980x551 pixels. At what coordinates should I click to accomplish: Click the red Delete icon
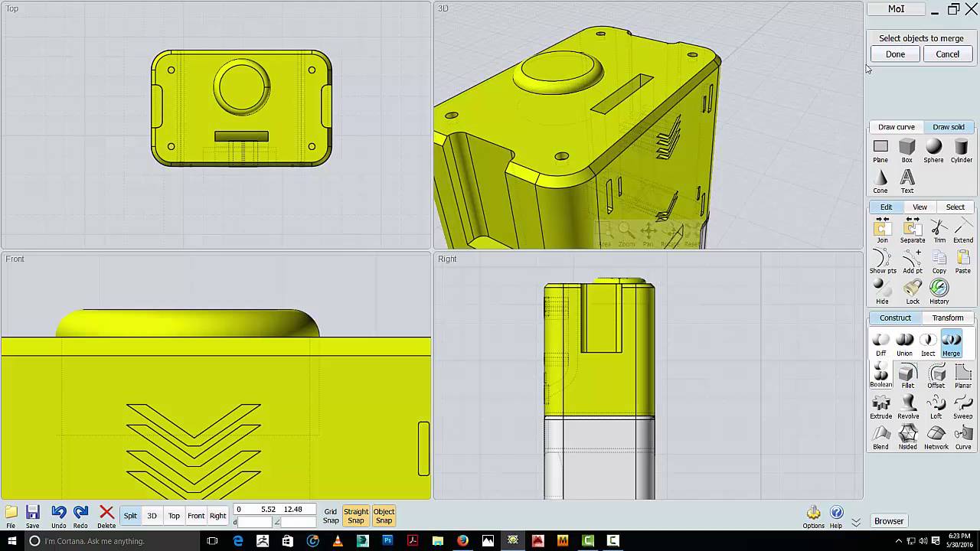pos(106,517)
